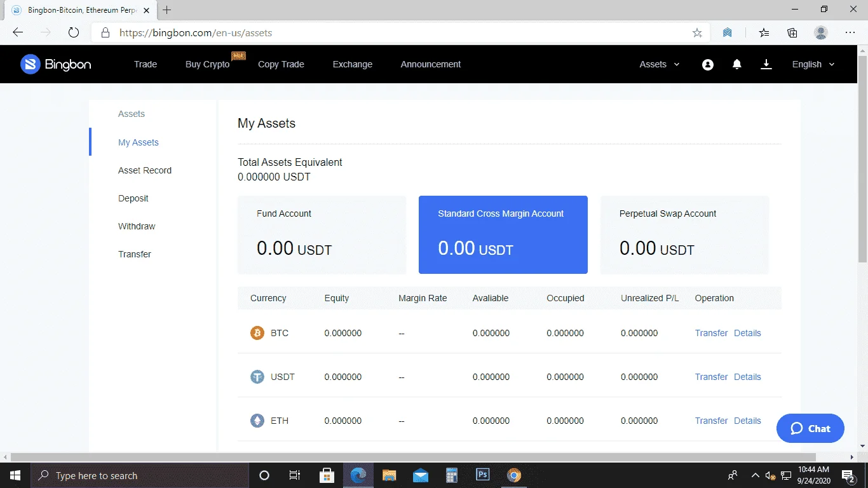
Task: Open the English language dropdown
Action: tap(813, 64)
